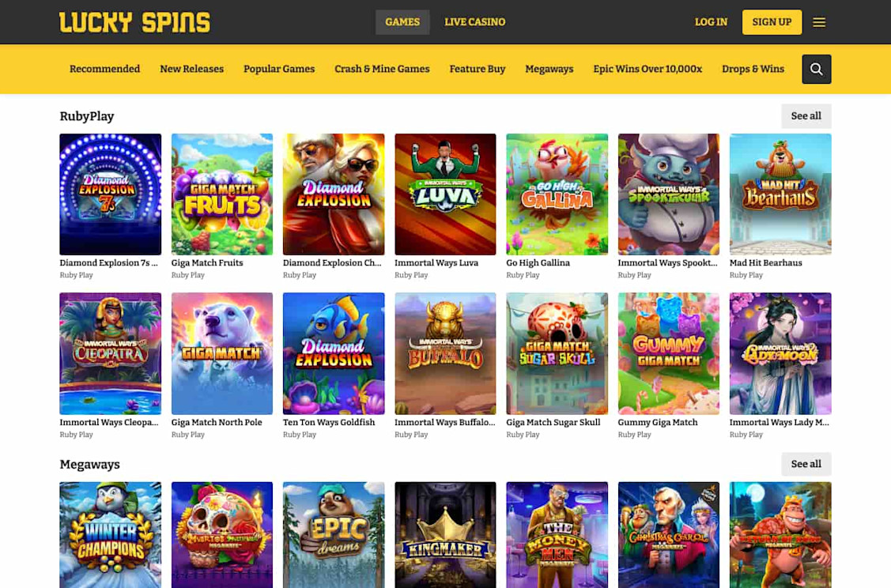The height and width of the screenshot is (588, 891).
Task: Open the New Releases category
Action: (x=192, y=69)
